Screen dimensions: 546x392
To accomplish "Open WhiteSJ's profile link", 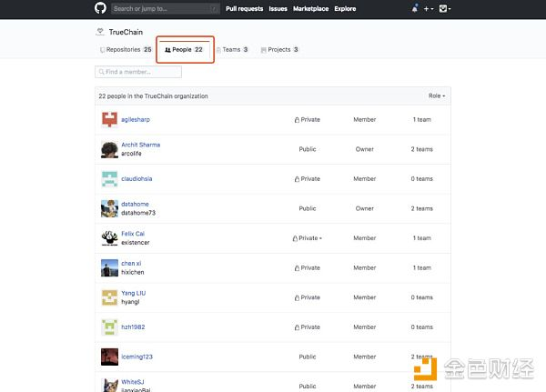I will click(x=133, y=382).
